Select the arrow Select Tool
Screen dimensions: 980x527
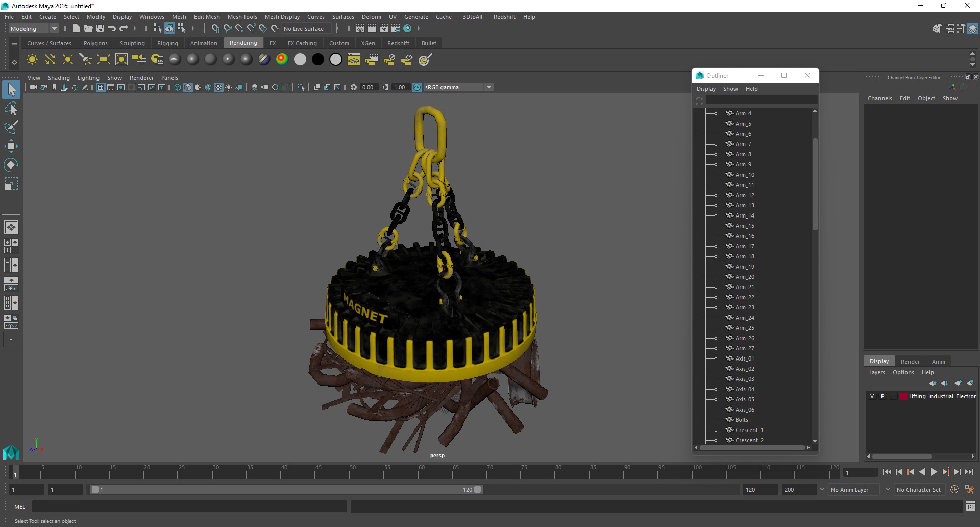click(11, 90)
